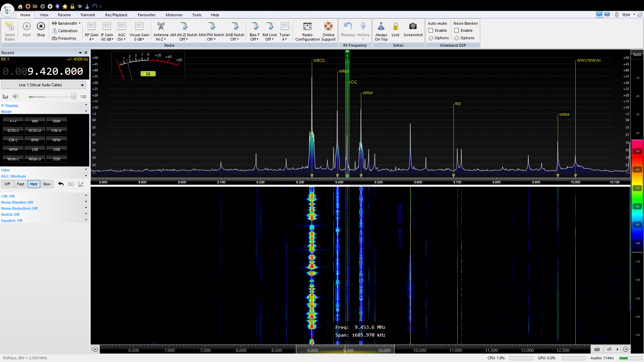644x362 pixels.
Task: Click the Auto button beside spectrum
Action: [637, 54]
